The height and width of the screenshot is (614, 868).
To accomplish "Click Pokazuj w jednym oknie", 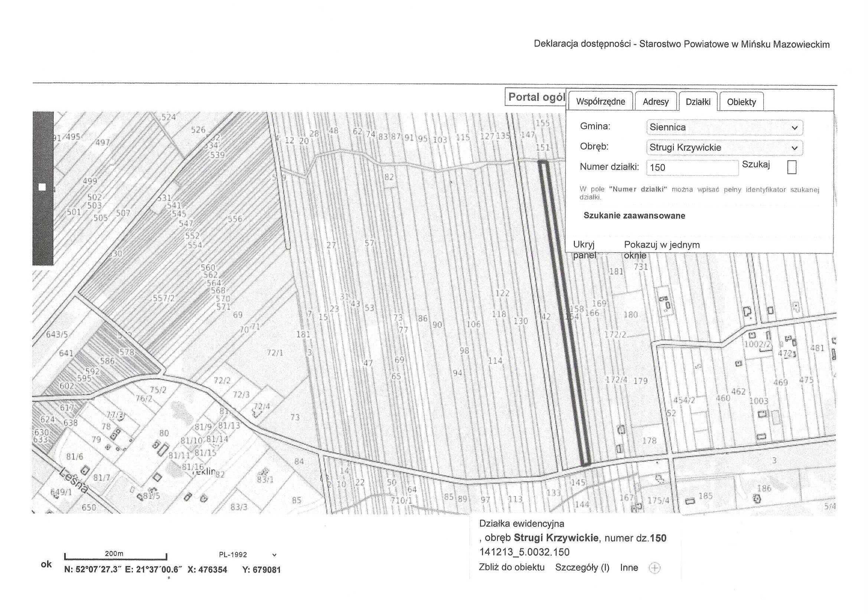I will pyautogui.click(x=662, y=250).
